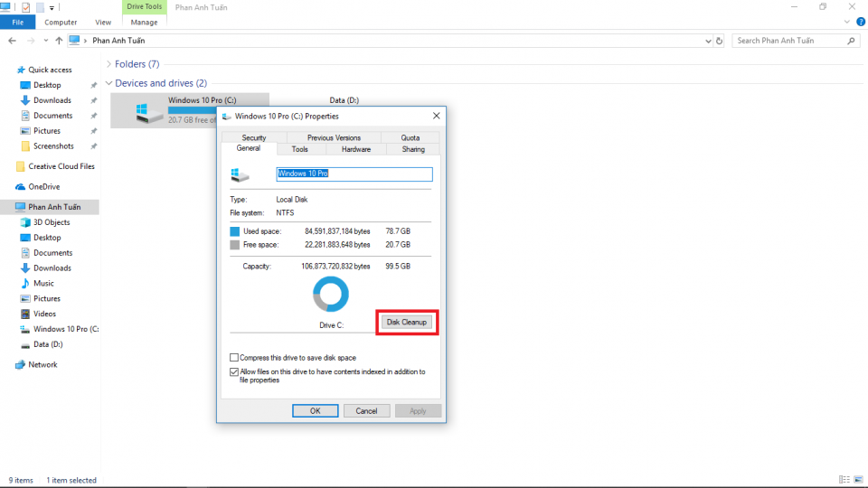Go up one level with Up arrow

coord(59,41)
